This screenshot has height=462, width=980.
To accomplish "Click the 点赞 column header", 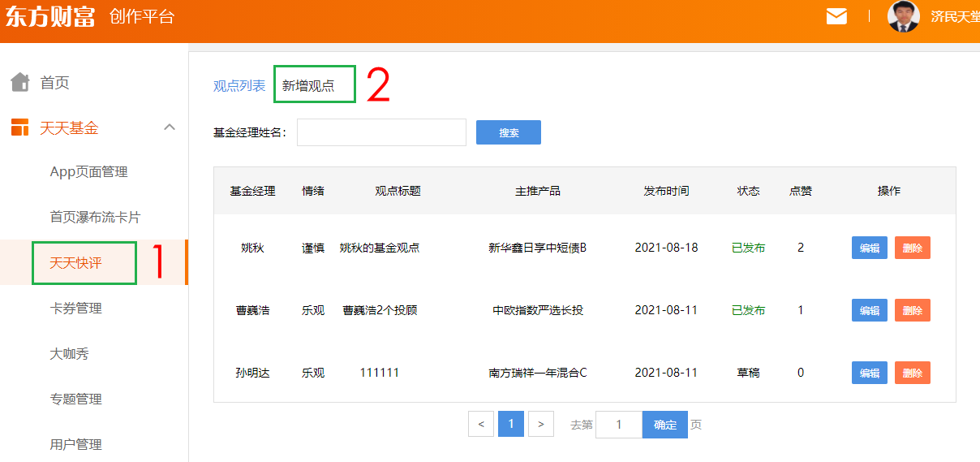I will click(x=801, y=191).
